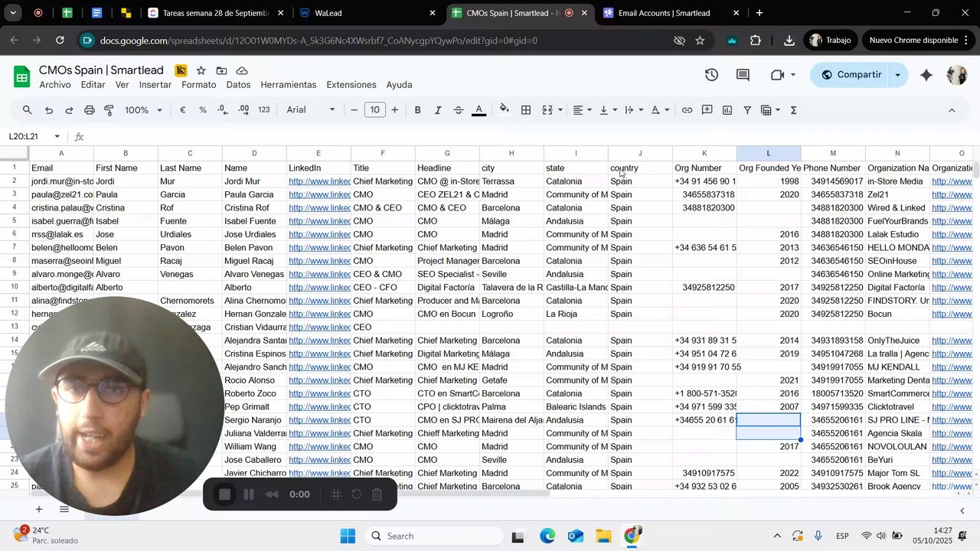The image size is (980, 551).
Task: Start a Meet call from the header
Action: coord(778,75)
